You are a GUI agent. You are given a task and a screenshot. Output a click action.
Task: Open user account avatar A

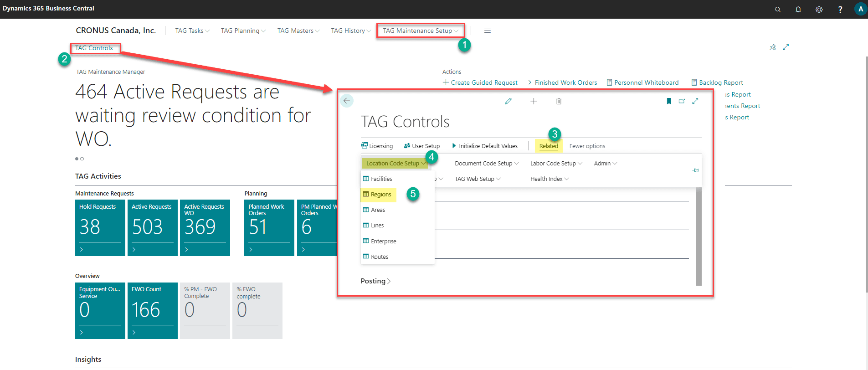(x=860, y=9)
